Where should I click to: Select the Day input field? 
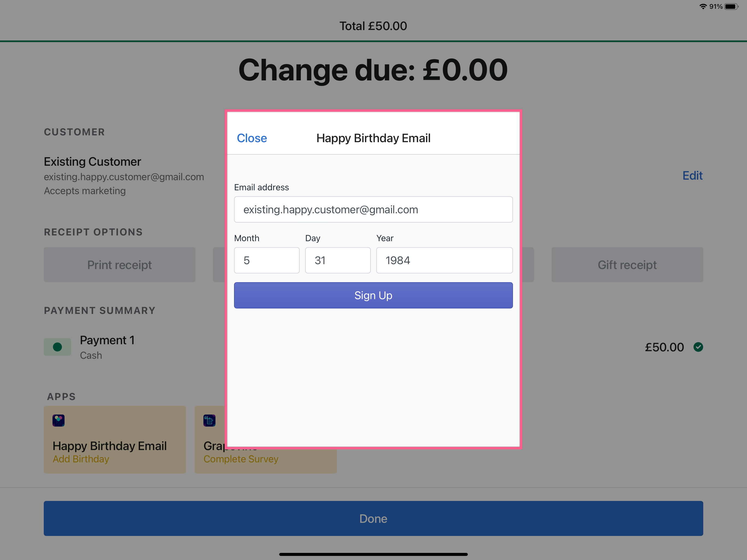point(338,260)
